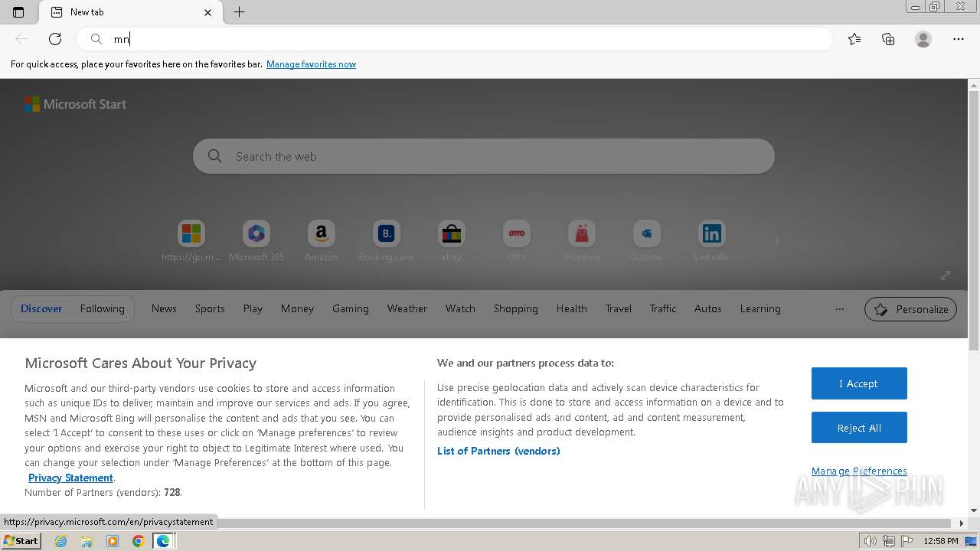Open List of Partners (vendors) link
Viewport: 980px width, 551px height.
(x=498, y=451)
